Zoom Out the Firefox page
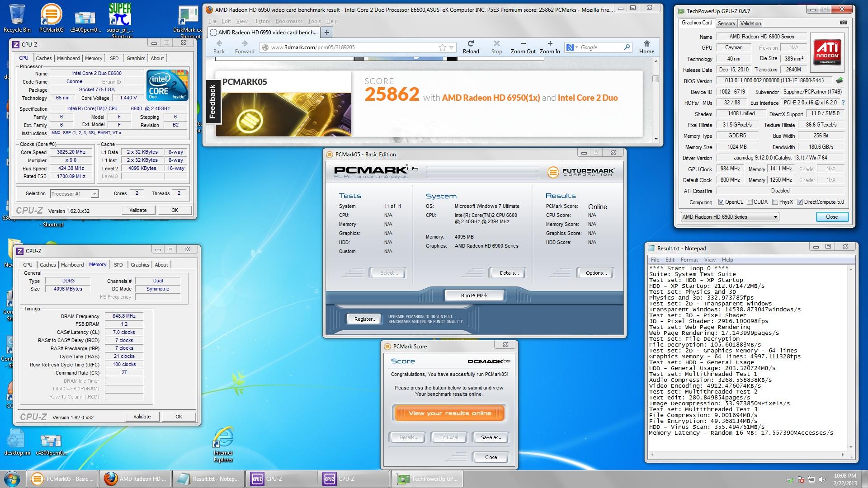The width and height of the screenshot is (868, 488). [523, 47]
